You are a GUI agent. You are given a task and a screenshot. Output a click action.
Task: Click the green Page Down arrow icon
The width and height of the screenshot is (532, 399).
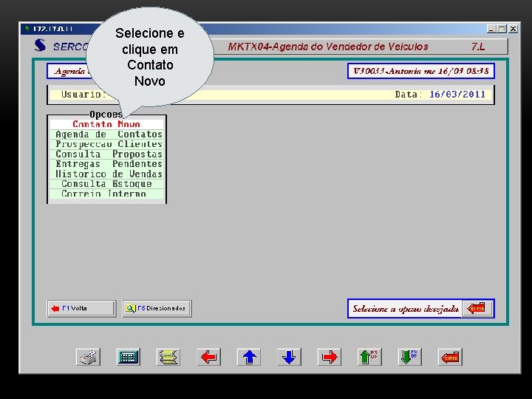click(409, 357)
